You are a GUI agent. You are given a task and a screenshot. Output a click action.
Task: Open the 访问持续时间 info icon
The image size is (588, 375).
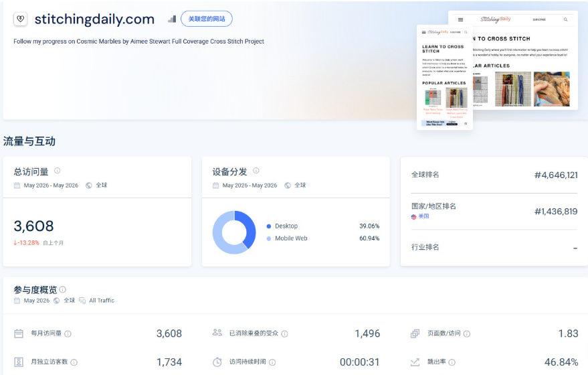click(273, 362)
